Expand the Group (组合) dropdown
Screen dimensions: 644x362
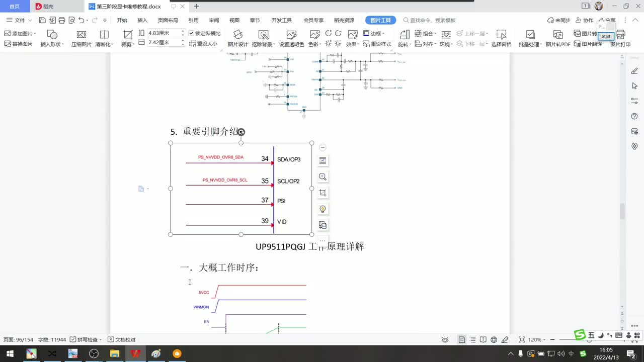(436, 34)
